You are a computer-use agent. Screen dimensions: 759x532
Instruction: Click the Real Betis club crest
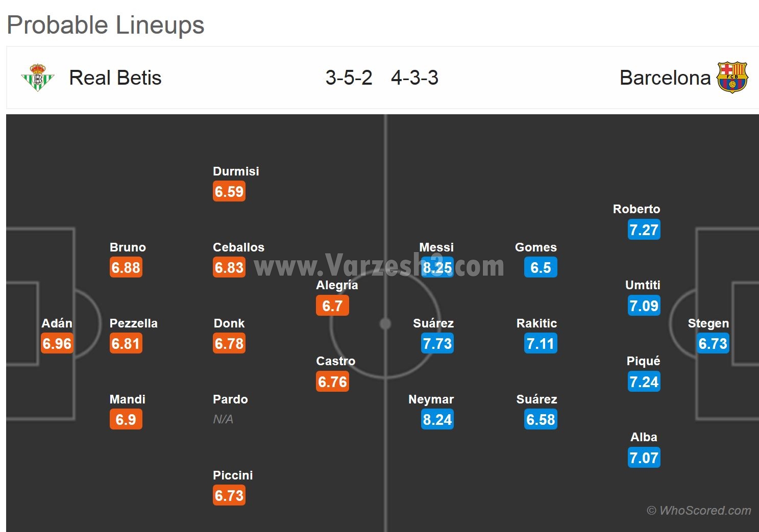click(37, 78)
